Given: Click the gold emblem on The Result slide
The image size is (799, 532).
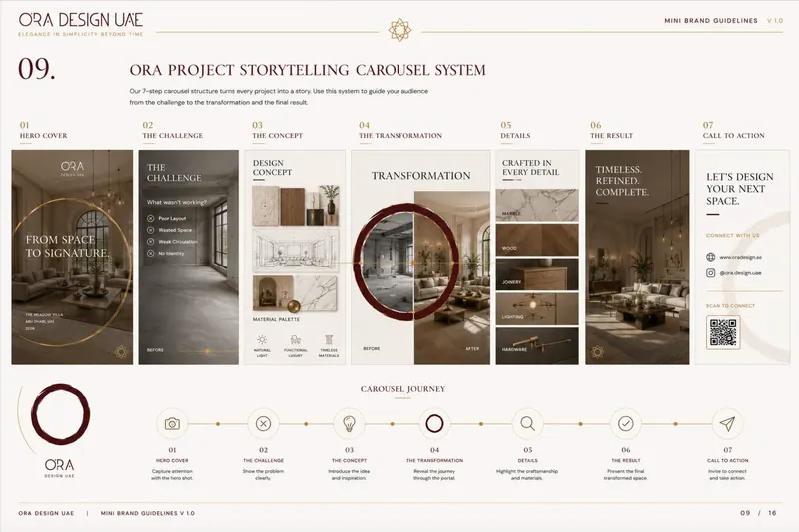Looking at the screenshot, I should pos(597,351).
